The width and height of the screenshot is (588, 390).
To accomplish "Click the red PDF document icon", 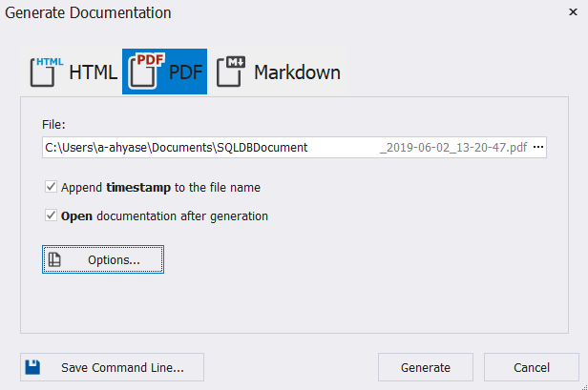I will tap(146, 71).
